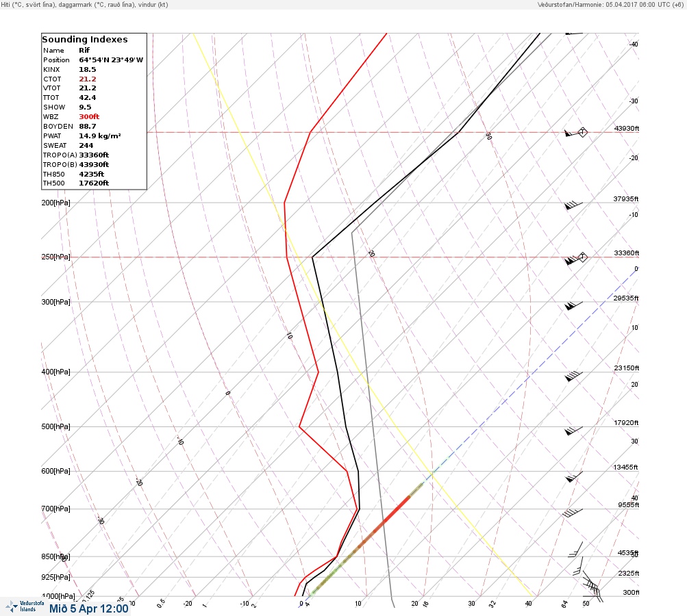
Task: Click the Veðurstofa Íslands logo
Action: (x=25, y=606)
